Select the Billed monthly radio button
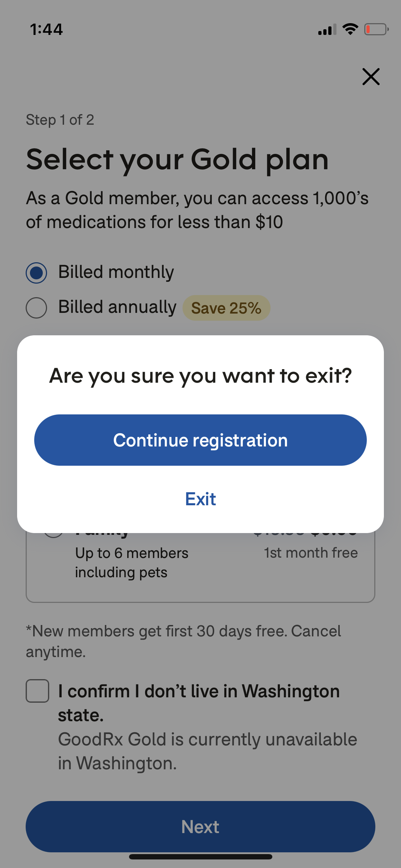The height and width of the screenshot is (868, 401). point(36,273)
